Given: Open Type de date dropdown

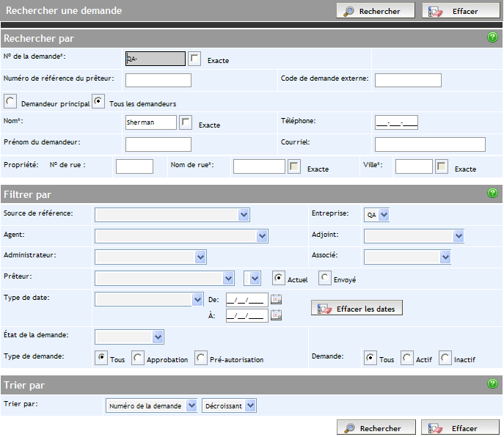Looking at the screenshot, I should pyautogui.click(x=149, y=299).
